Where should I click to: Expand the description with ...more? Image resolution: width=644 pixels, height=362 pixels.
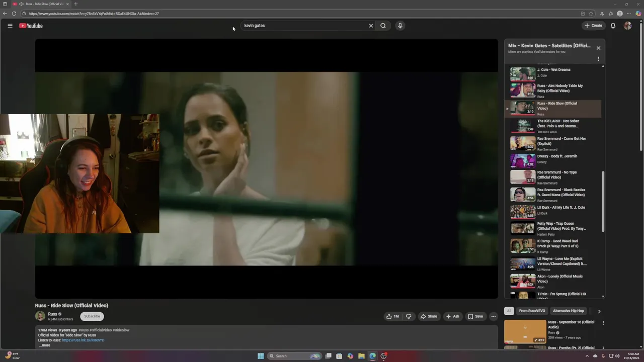click(45, 345)
